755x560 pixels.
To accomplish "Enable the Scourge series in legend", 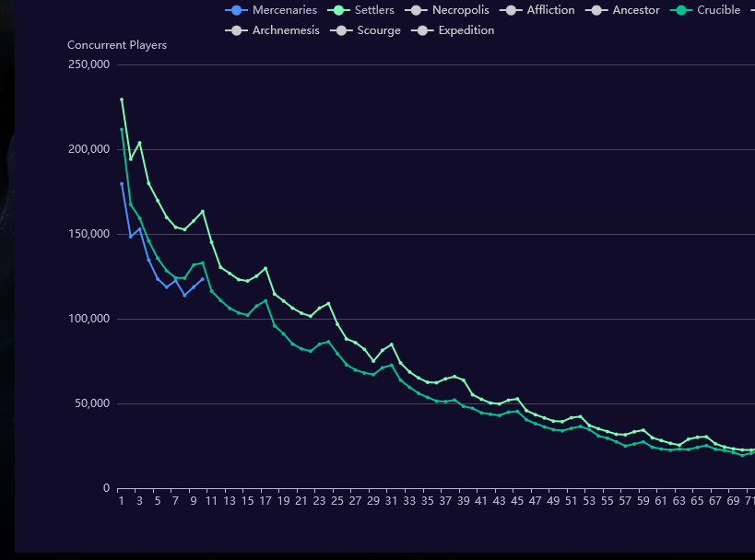I will point(365,30).
